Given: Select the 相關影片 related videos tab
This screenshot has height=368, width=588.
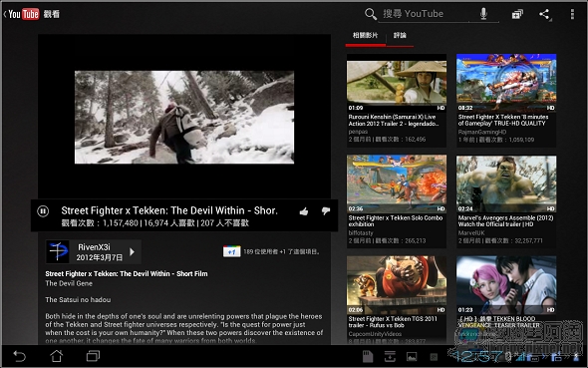Looking at the screenshot, I should coord(365,35).
